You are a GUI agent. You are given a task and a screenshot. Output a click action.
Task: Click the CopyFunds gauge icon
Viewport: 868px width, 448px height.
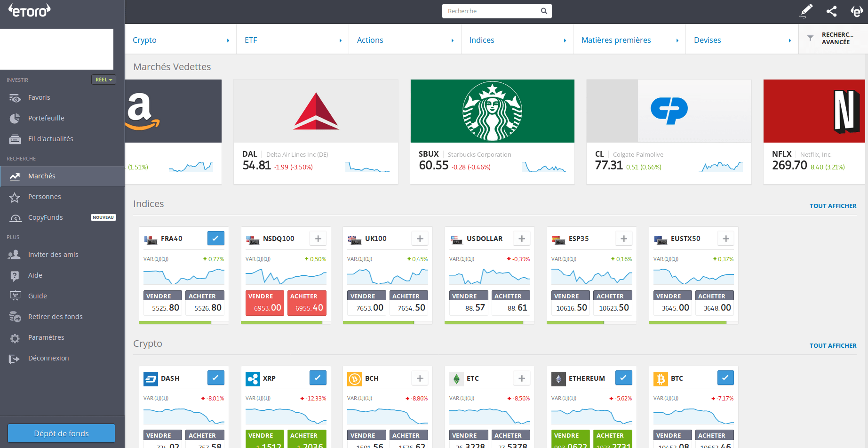click(15, 218)
